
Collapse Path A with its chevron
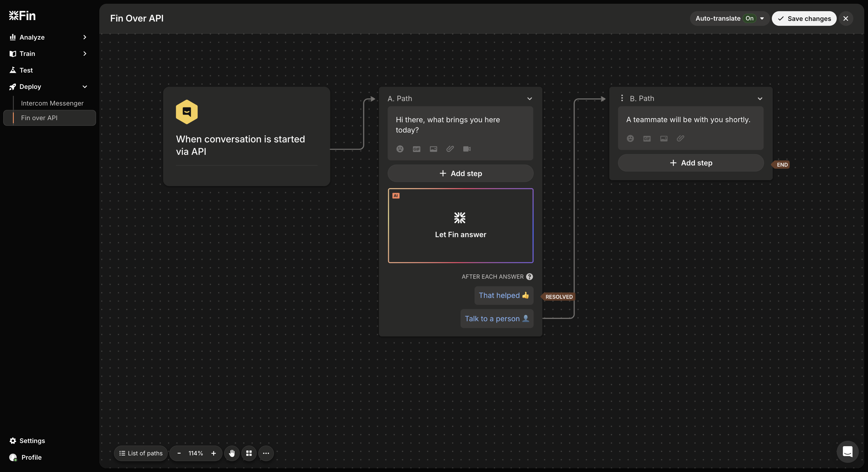[530, 99]
